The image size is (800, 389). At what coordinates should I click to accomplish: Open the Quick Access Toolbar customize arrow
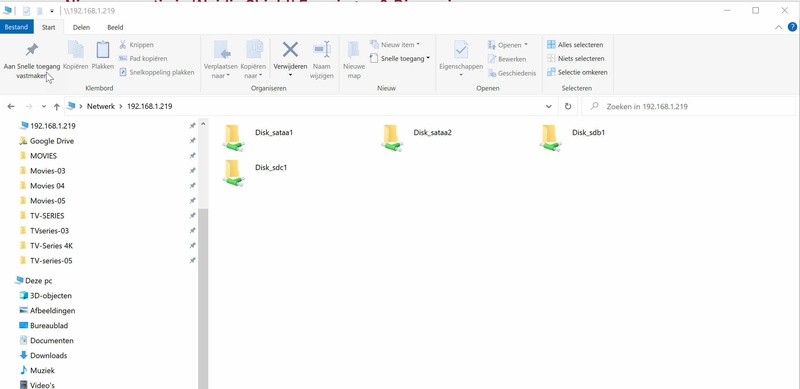52,11
